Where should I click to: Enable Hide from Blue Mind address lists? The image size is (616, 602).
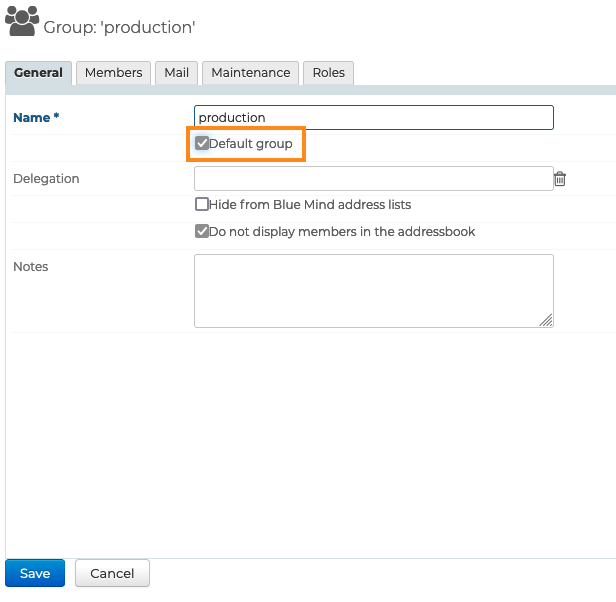click(x=202, y=204)
